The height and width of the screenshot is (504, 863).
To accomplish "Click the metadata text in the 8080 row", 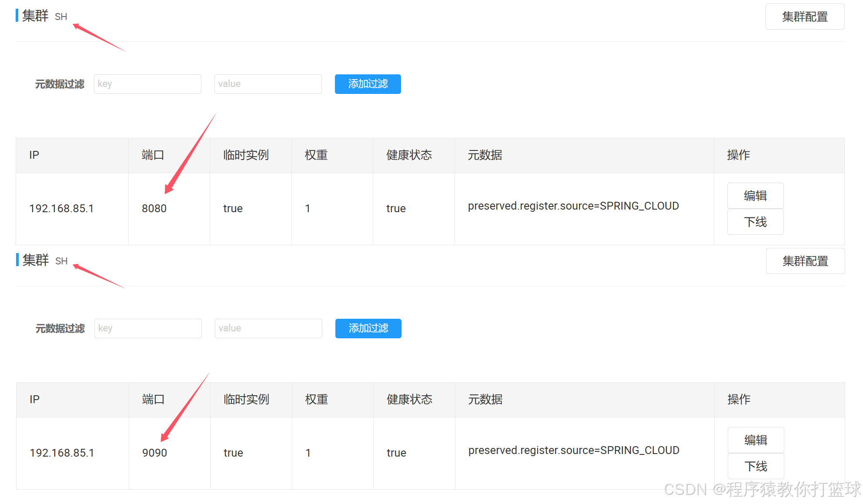I will [573, 206].
